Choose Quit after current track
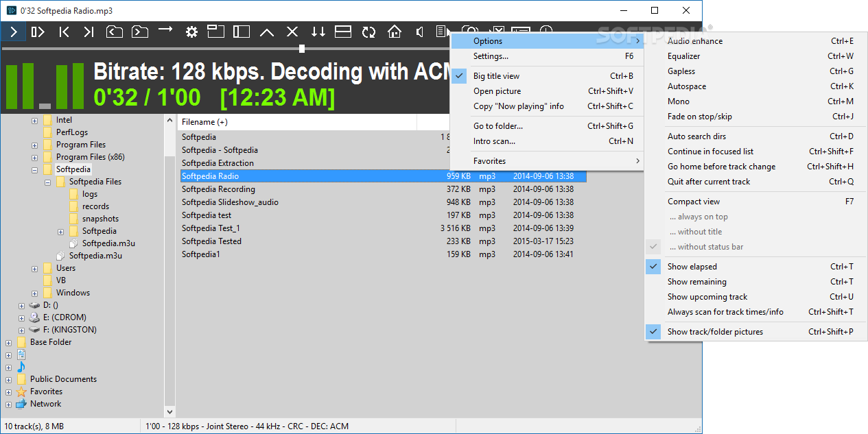The image size is (868, 434). 756,182
